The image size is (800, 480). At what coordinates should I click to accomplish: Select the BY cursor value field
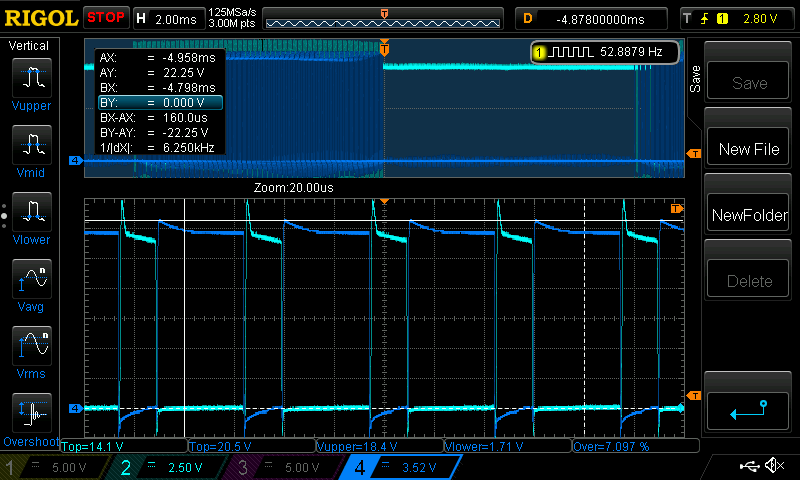point(159,102)
